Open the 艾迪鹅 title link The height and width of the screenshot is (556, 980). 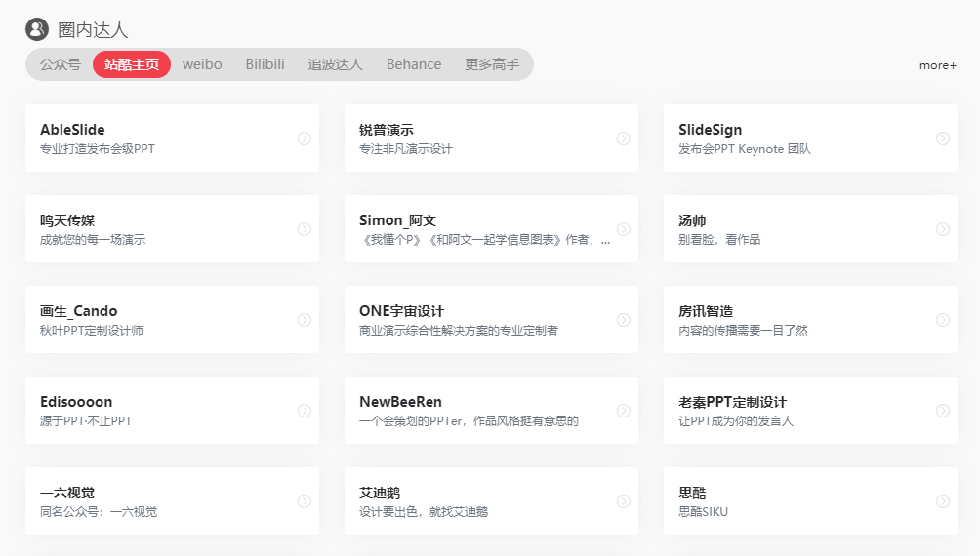(380, 493)
